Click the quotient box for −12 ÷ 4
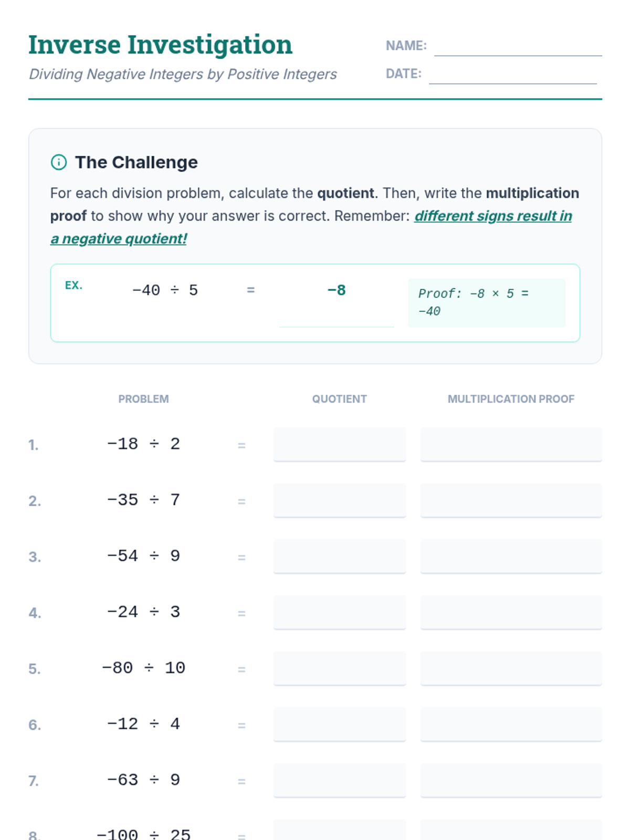 (340, 724)
